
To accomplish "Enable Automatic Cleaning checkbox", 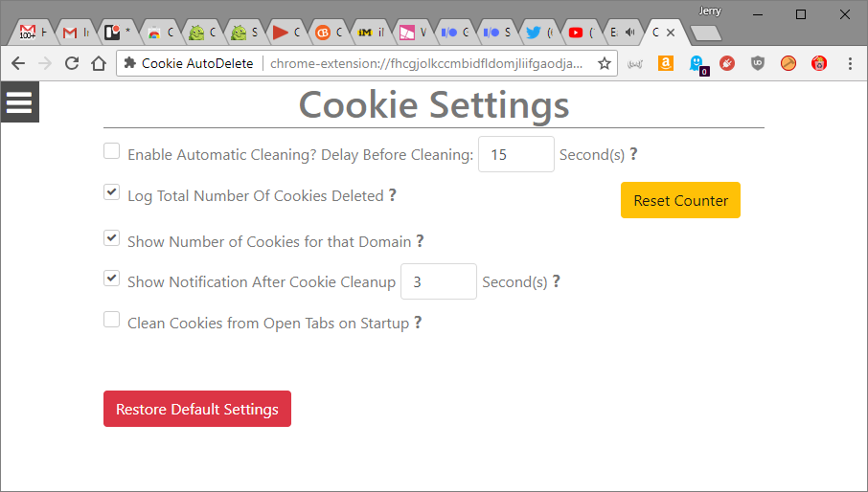I will (112, 151).
